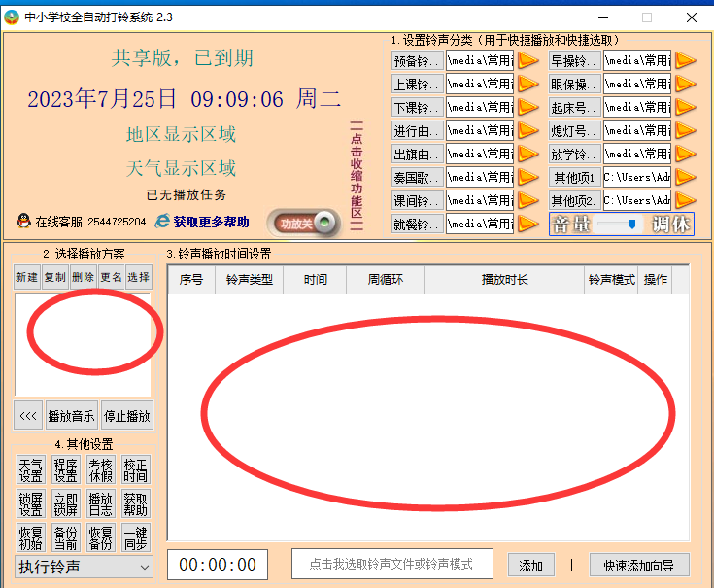Viewport: 714px width, 588px height.
Task: Toggle the 功放关 amplifier switch
Action: [304, 224]
